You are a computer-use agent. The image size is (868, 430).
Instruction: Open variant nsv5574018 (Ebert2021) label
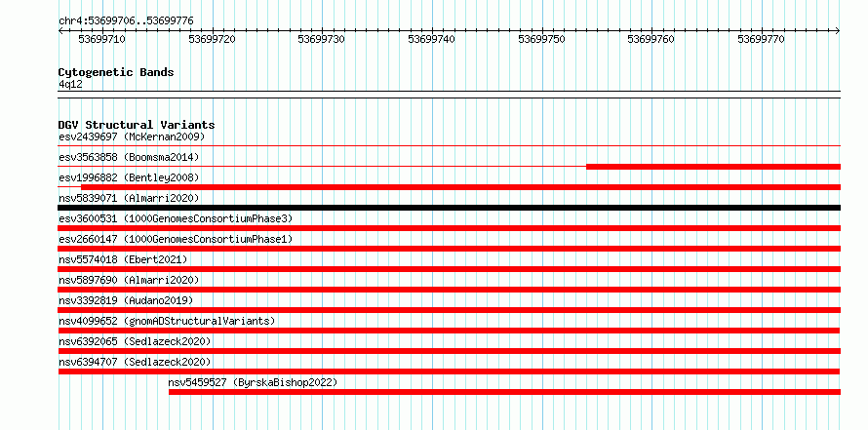point(123,259)
